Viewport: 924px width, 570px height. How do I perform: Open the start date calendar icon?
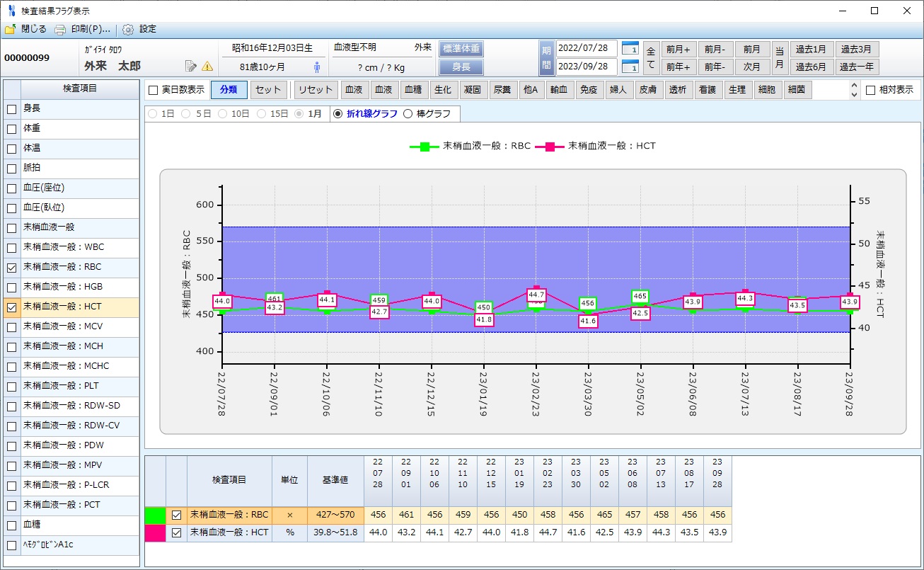click(x=630, y=49)
